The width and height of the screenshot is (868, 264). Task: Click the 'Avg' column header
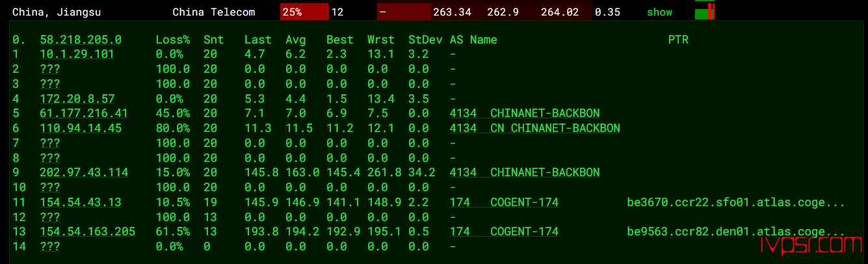pos(296,40)
